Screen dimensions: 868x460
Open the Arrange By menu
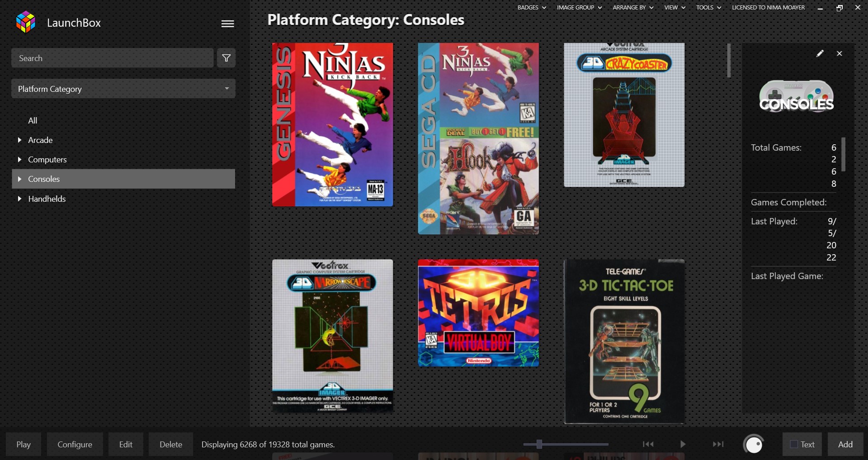[x=633, y=8]
